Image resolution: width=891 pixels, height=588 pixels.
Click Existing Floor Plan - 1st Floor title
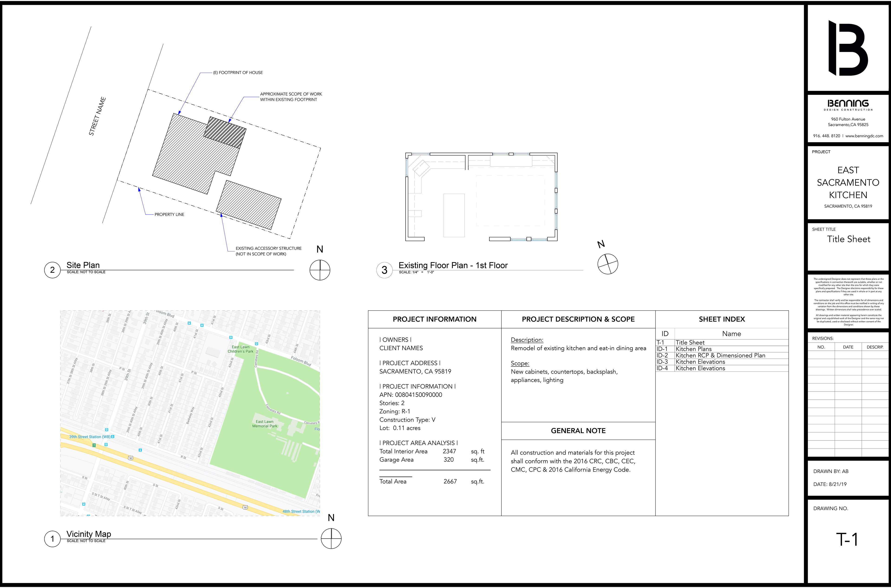point(453,265)
